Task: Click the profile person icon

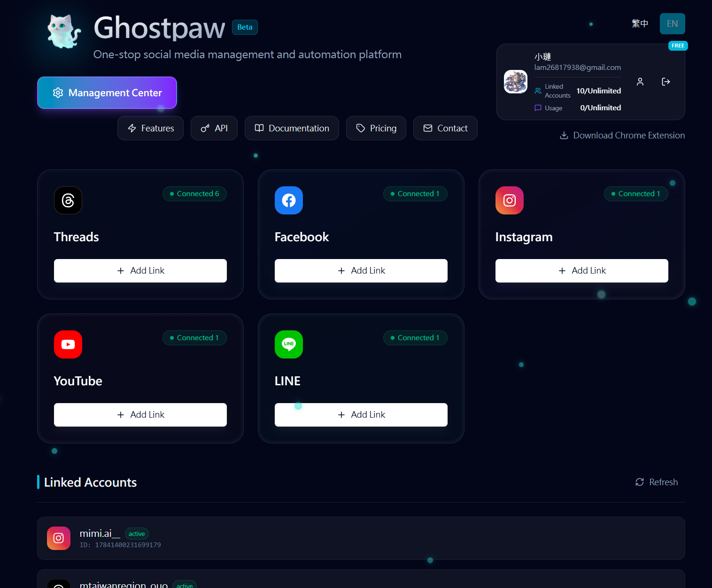Action: click(640, 82)
